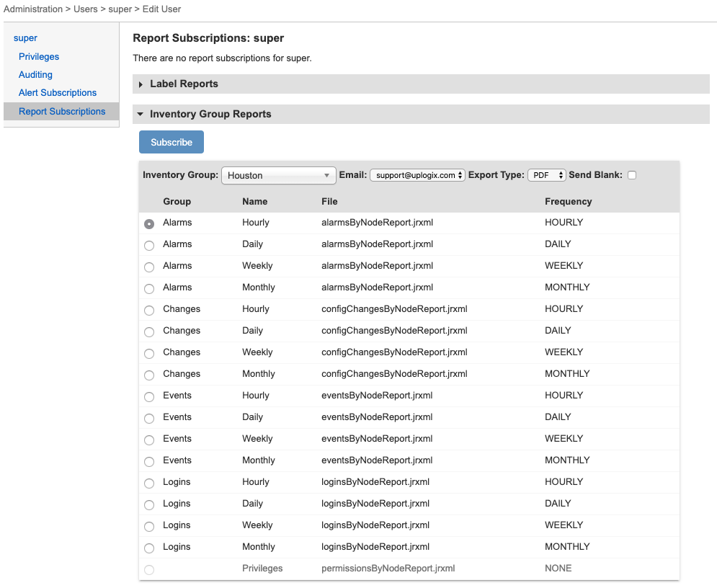Select the Alarms Weekly report radio button
The width and height of the screenshot is (717, 588).
tap(149, 267)
